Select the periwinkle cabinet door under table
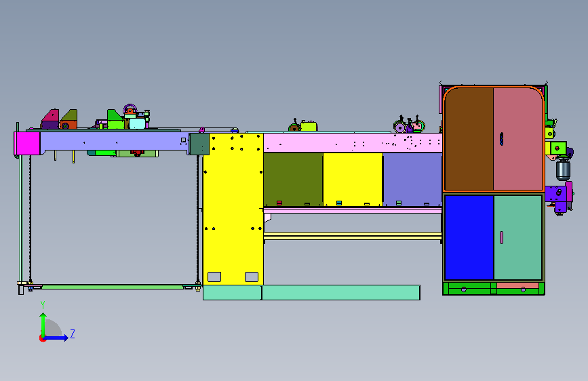 coord(412,179)
